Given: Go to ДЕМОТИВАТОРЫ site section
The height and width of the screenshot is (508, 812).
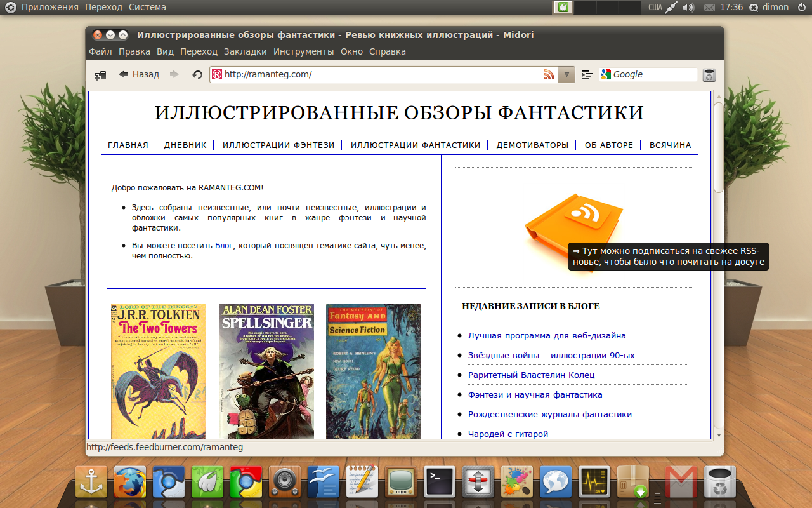Looking at the screenshot, I should pos(532,145).
